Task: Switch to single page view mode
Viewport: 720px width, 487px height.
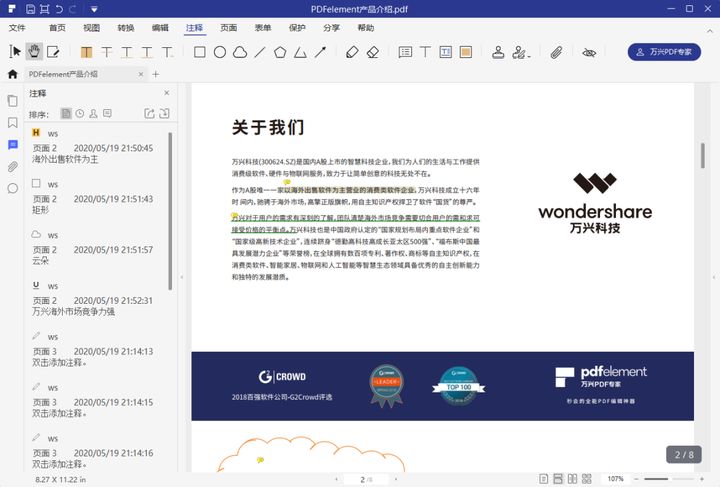Action: pos(543,479)
